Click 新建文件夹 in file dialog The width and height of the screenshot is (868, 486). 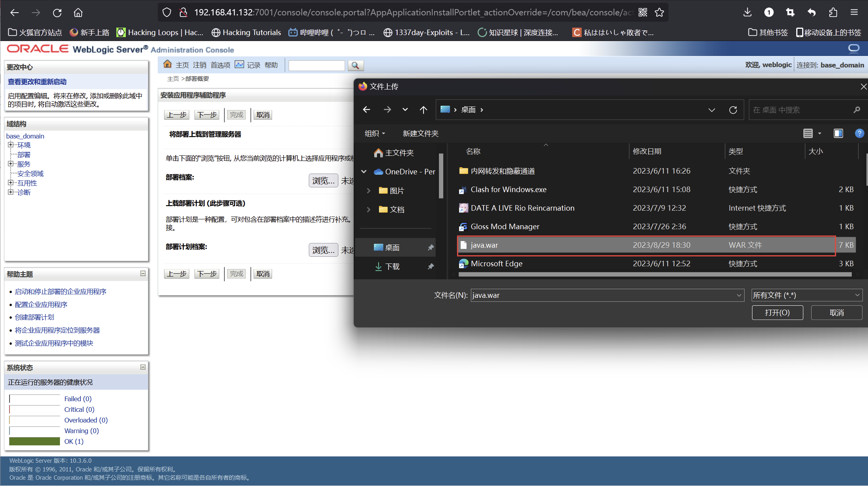420,133
